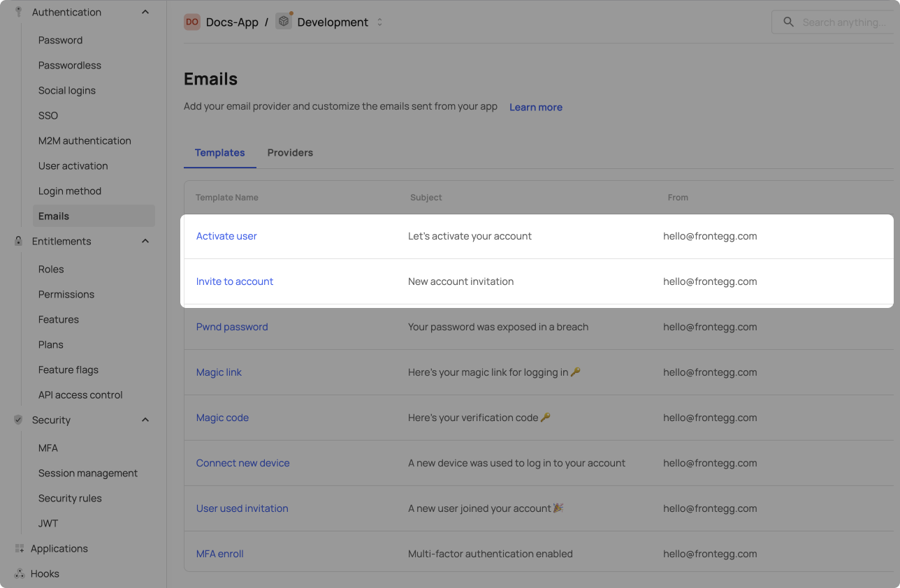Image resolution: width=900 pixels, height=588 pixels.
Task: Click the Security shield icon
Action: (x=19, y=420)
